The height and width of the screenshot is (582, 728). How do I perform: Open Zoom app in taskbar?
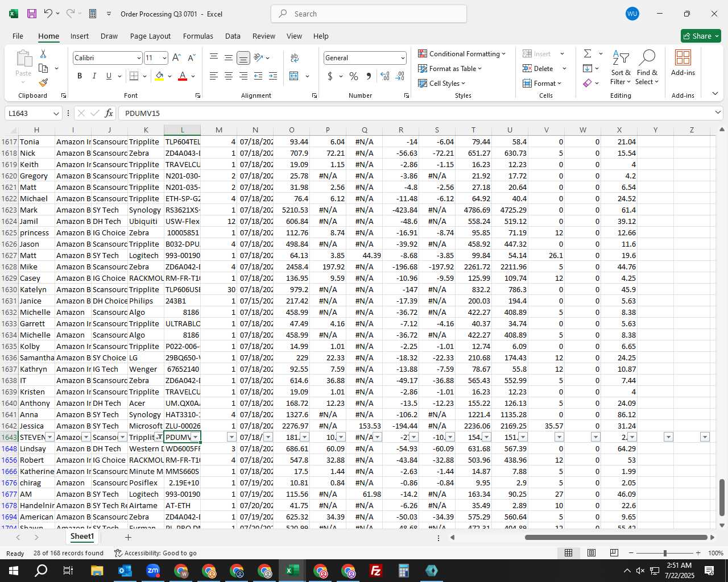(x=153, y=571)
